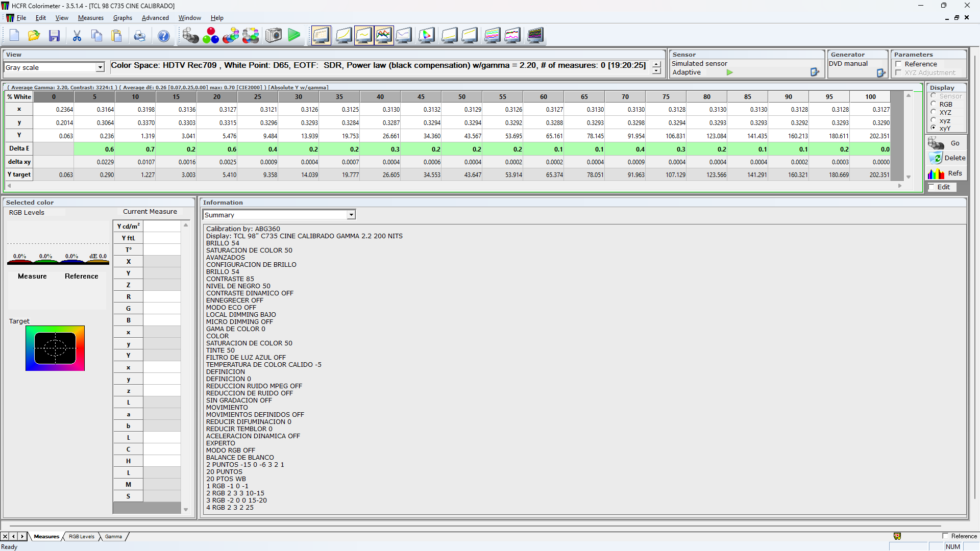Open the last dark monitor view icon
This screenshot has height=551, width=980.
click(535, 36)
